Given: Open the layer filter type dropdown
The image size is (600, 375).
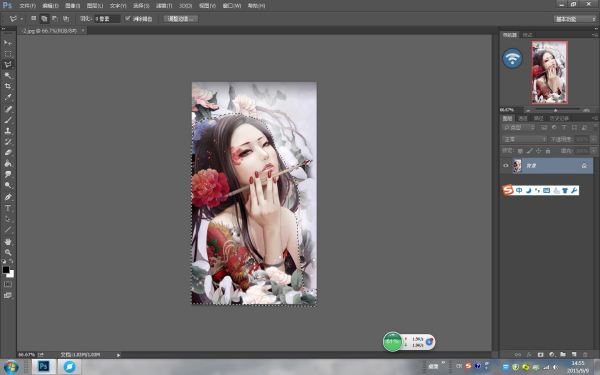Looking at the screenshot, I should 518,127.
